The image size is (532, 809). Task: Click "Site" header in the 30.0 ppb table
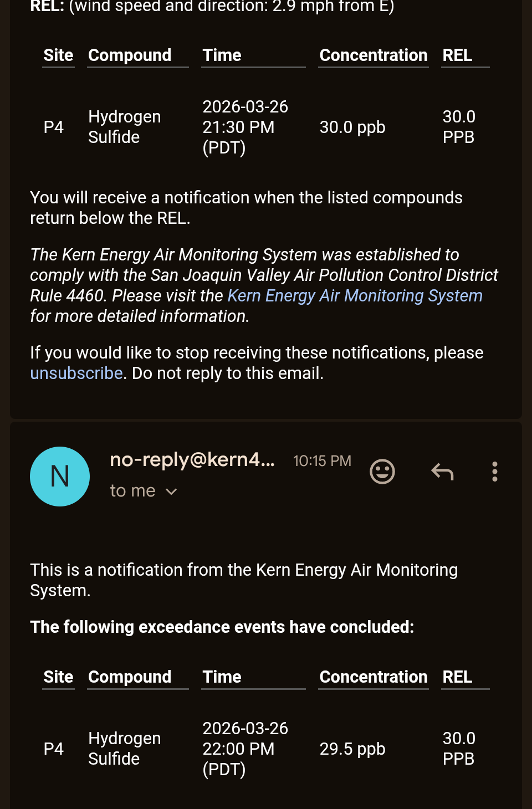click(58, 55)
